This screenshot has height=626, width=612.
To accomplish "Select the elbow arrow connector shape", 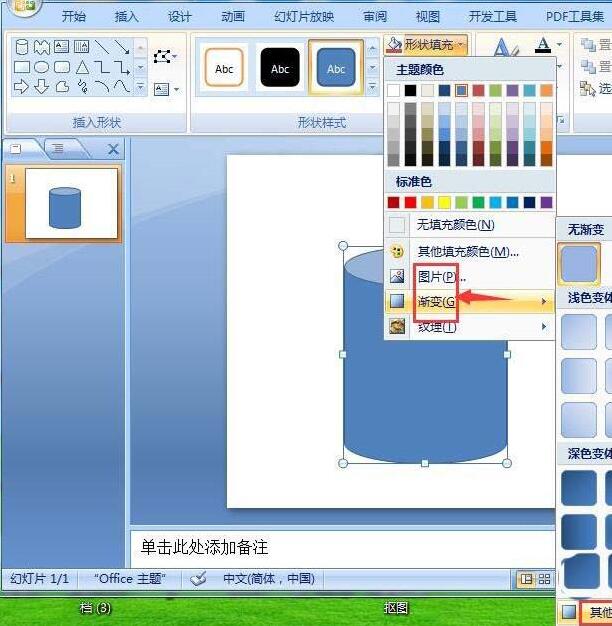I will tap(122, 67).
